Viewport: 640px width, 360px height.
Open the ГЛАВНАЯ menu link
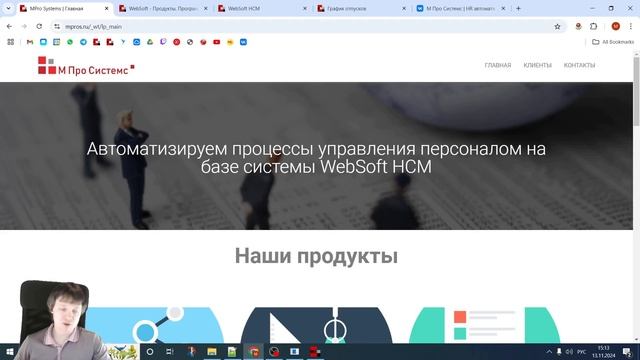[x=498, y=65]
